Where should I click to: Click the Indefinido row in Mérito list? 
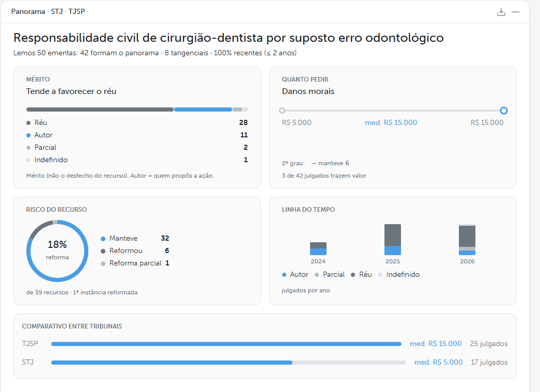137,160
